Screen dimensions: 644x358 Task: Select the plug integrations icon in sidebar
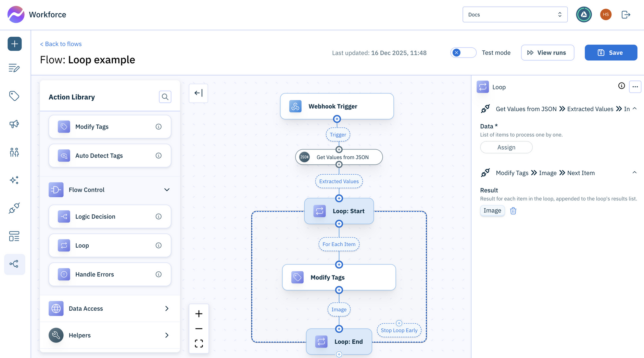pyautogui.click(x=14, y=208)
